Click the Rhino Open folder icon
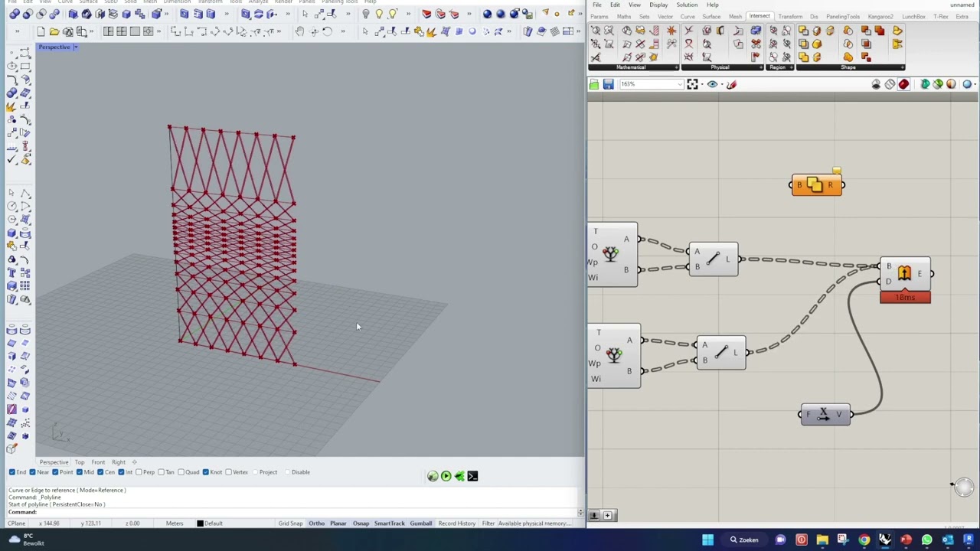The width and height of the screenshot is (980, 551). [x=54, y=31]
